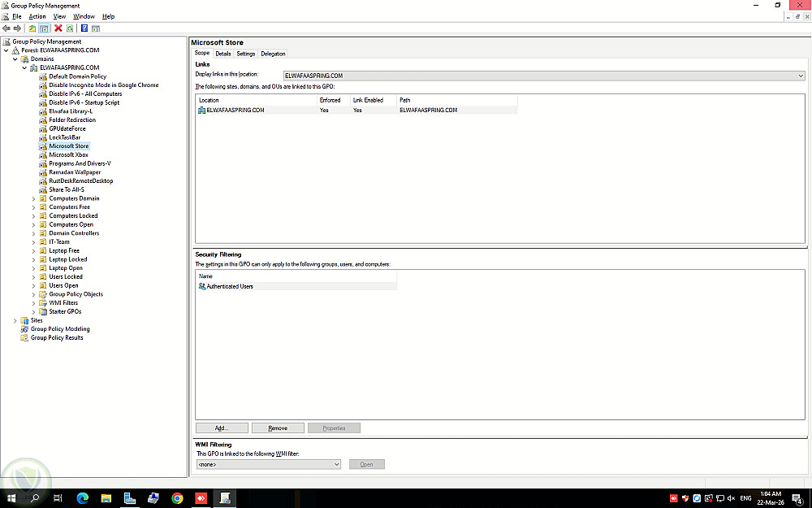Click the red X delete icon
Viewport: 812px width, 508px height.
pyautogui.click(x=58, y=28)
